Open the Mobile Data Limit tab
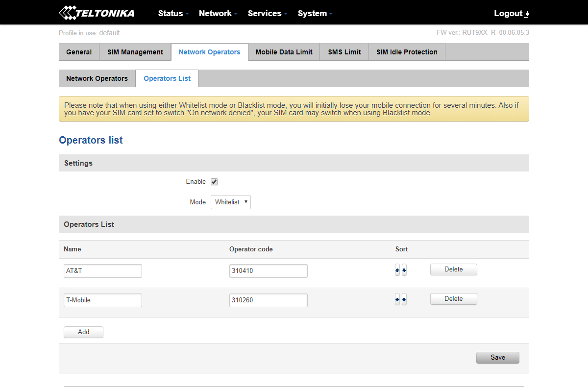Image resolution: width=588 pixels, height=392 pixels. click(x=284, y=52)
